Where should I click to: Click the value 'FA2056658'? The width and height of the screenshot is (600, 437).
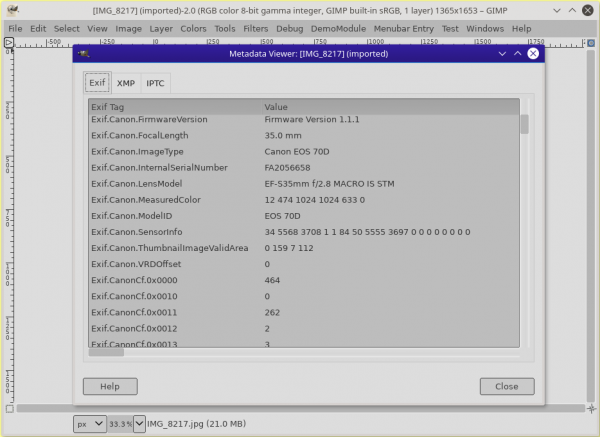pyautogui.click(x=287, y=168)
